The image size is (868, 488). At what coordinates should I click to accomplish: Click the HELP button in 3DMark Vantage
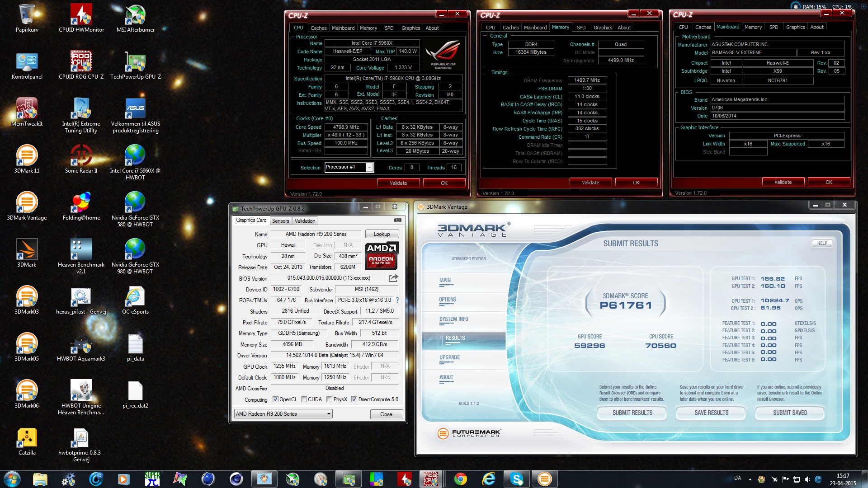(822, 243)
